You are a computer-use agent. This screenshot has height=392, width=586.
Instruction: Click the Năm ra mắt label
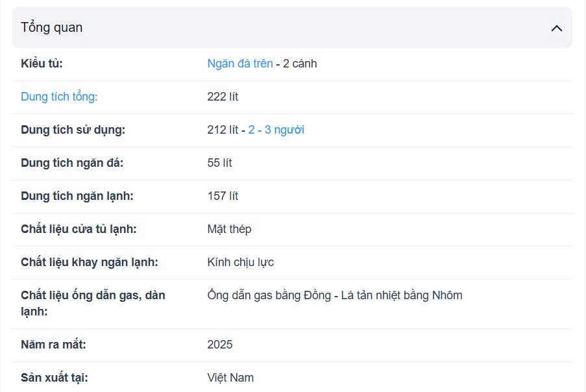click(53, 345)
